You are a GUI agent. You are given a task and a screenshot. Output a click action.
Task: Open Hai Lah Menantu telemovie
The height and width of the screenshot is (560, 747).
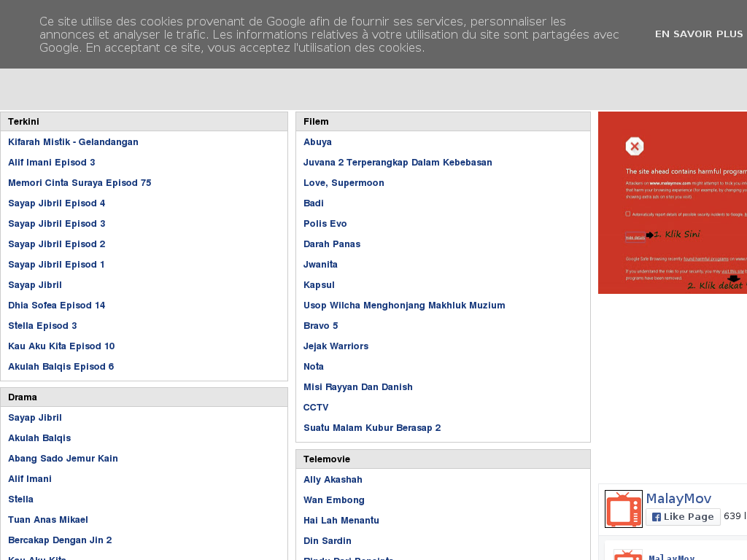341,521
